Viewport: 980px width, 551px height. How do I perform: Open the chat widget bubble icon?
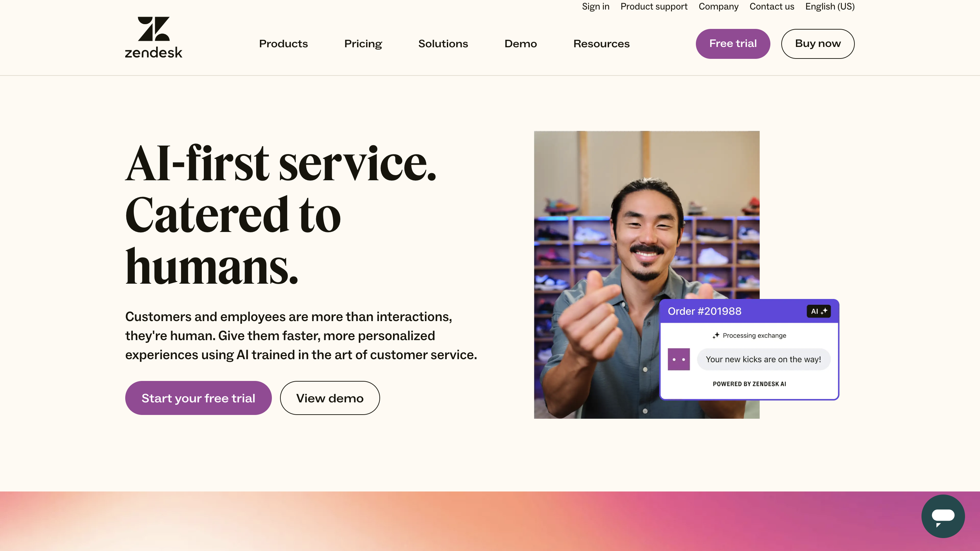click(x=943, y=516)
